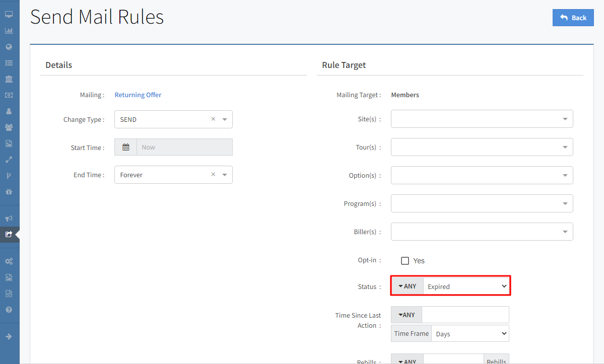Viewport: 604px width, 364px height.
Task: Open the gears configuration icon
Action: pyautogui.click(x=9, y=261)
